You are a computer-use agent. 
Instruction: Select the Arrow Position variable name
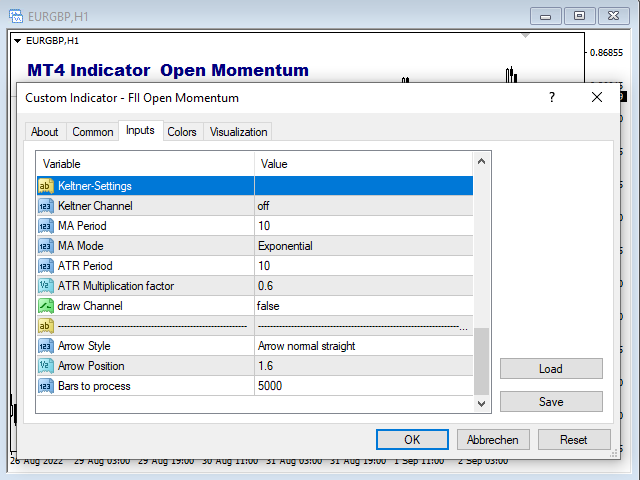(91, 366)
